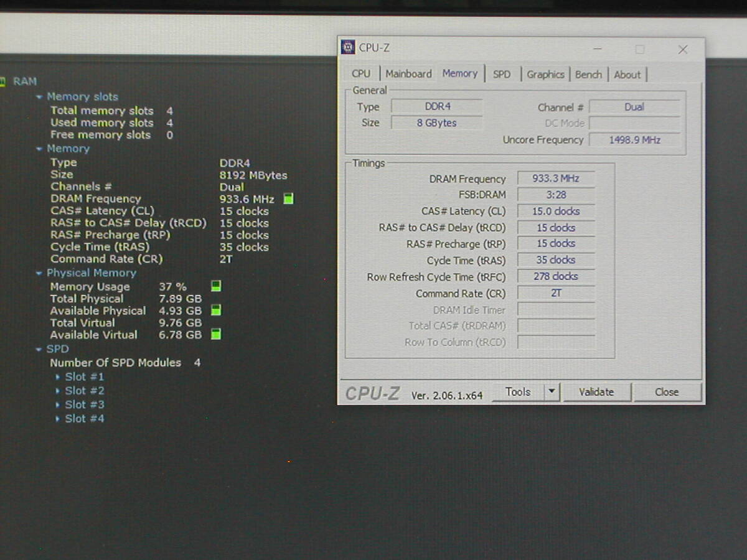Screen dimensions: 747x560
Task: Click the Validate button
Action: click(596, 392)
